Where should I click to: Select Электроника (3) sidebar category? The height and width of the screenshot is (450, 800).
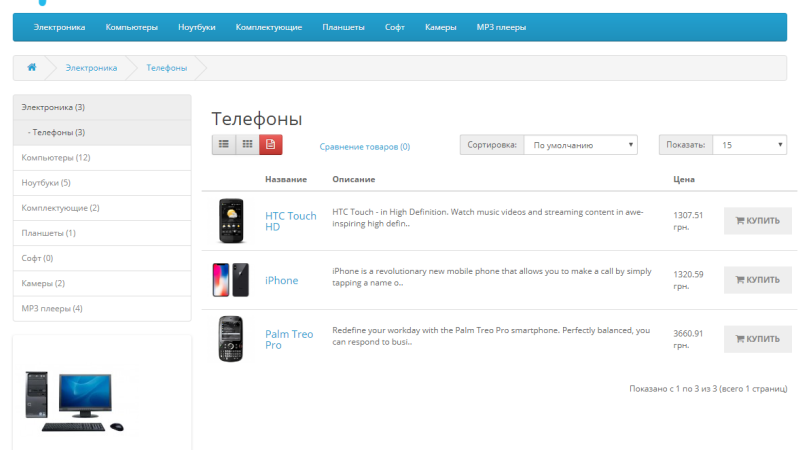tap(102, 107)
